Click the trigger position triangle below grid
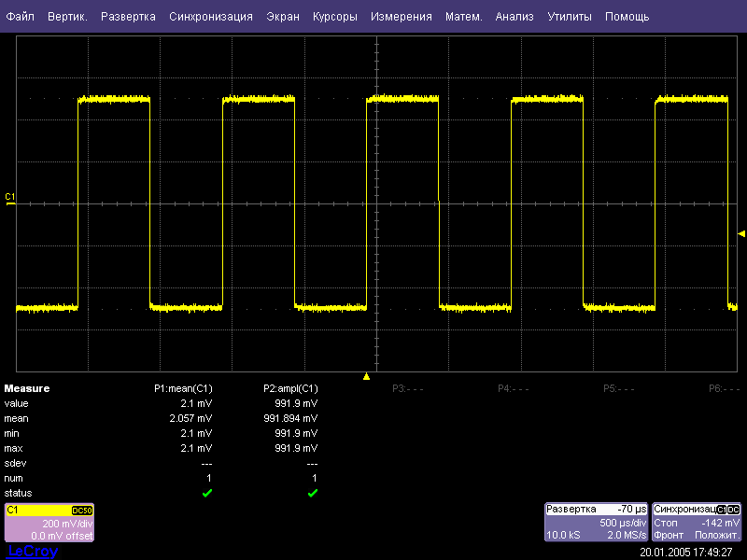The height and width of the screenshot is (560, 747). [x=367, y=377]
